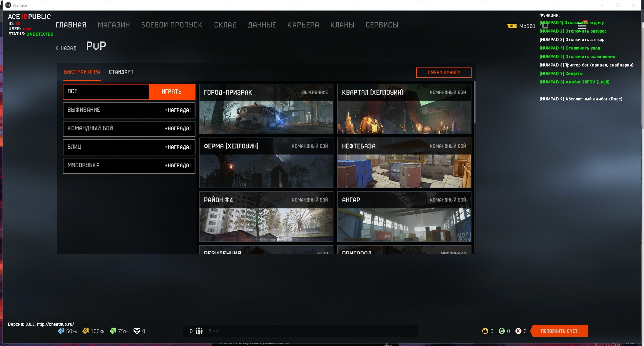Click the PvP page title

coord(96,46)
